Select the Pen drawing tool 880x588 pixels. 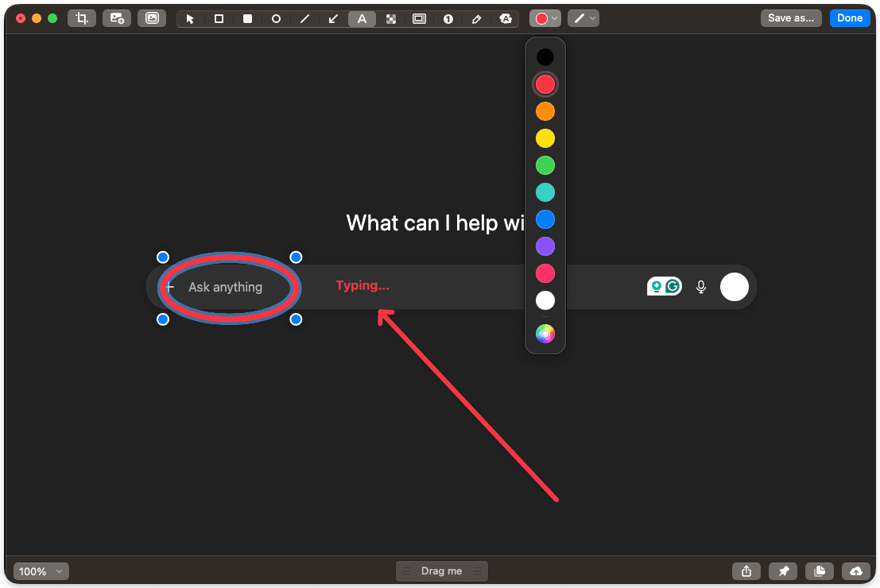[476, 17]
